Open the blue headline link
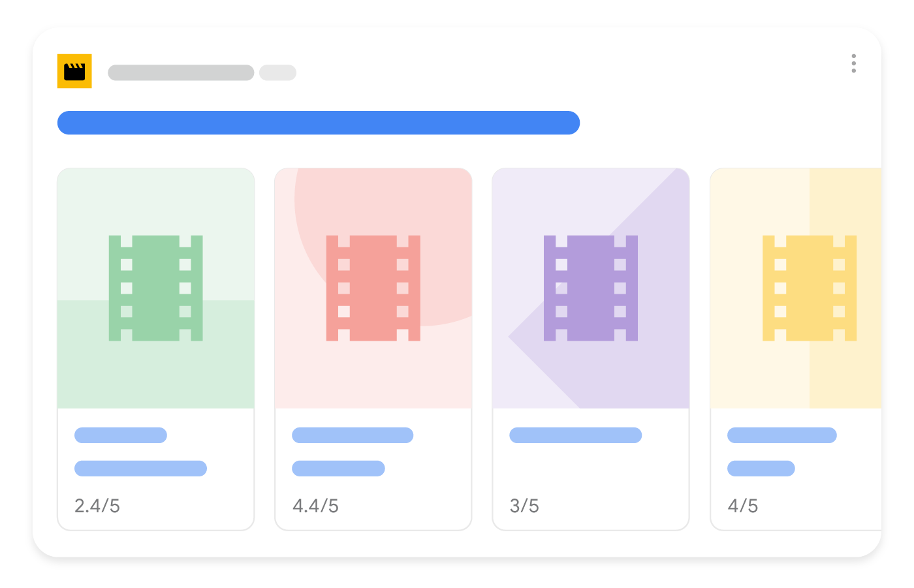The width and height of the screenshot is (914, 588). click(x=319, y=123)
